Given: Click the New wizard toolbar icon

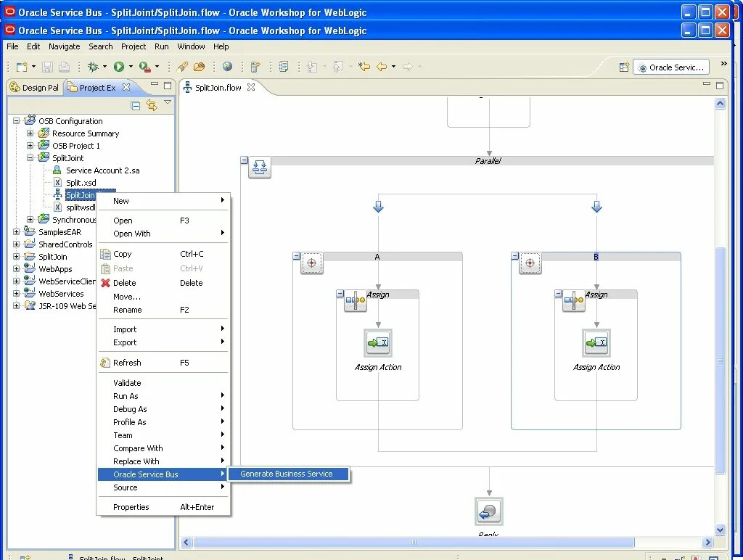Looking at the screenshot, I should pos(22,67).
